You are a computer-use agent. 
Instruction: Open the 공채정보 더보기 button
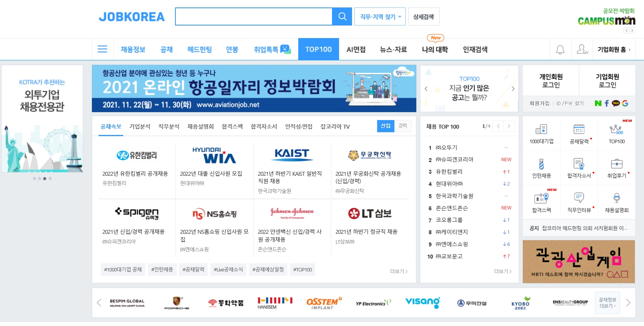pos(608,302)
